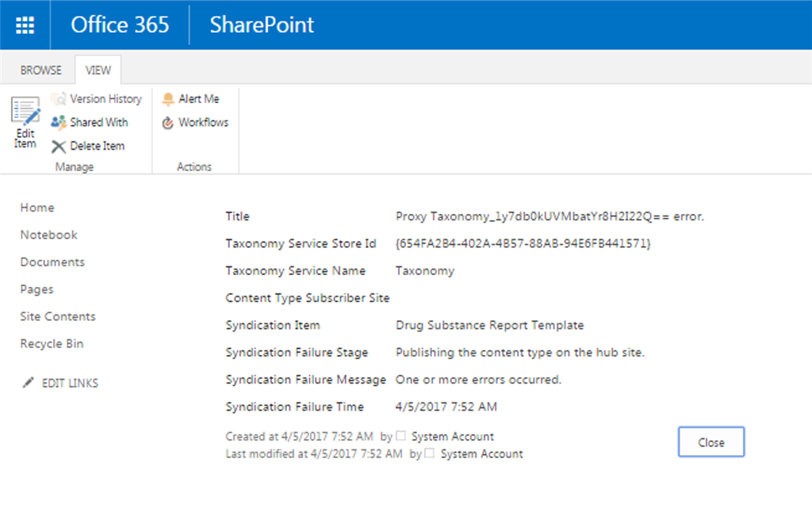Click the SharePoint header title

262,25
